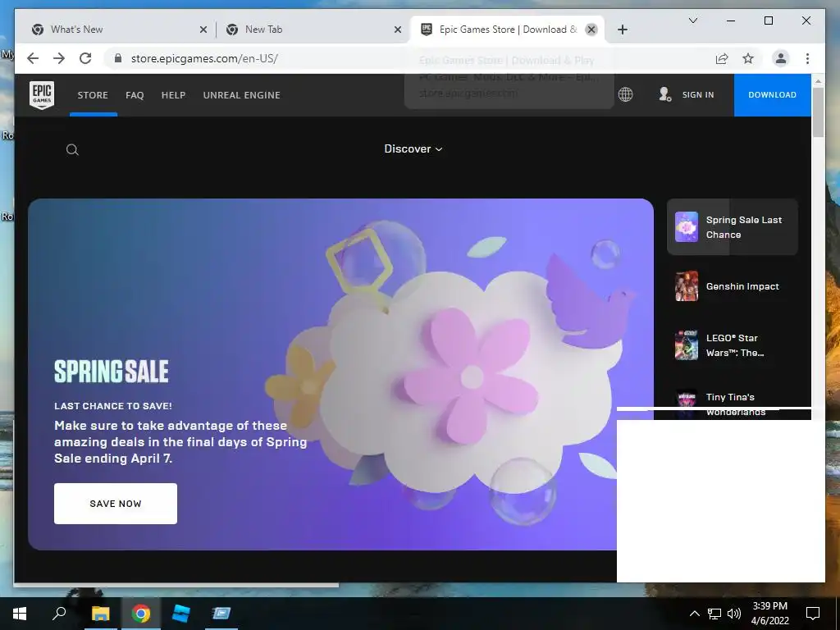
Task: View site information lock icon
Action: 118,58
